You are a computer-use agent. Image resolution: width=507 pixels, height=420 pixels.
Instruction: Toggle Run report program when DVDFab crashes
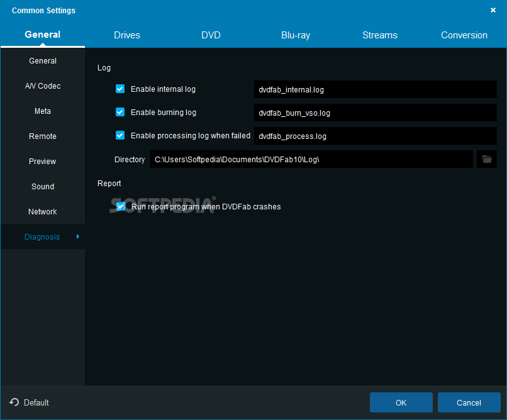(x=121, y=206)
